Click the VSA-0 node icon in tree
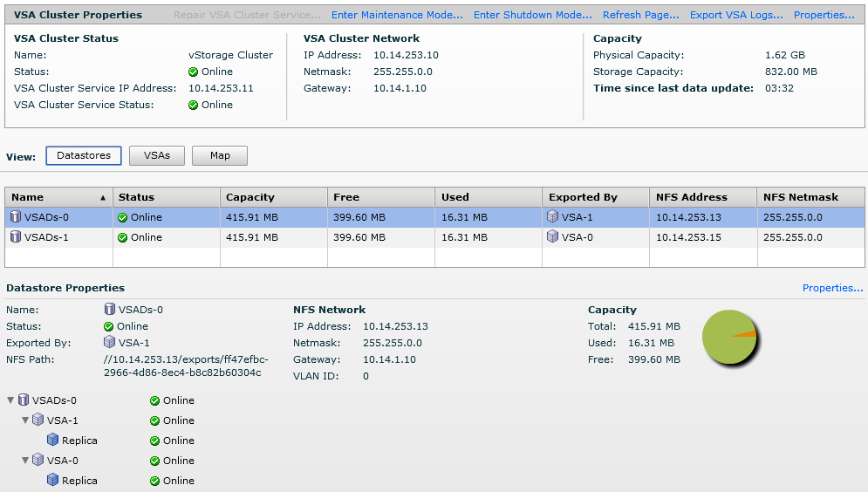Viewport: 868px width, 492px height. point(38,460)
